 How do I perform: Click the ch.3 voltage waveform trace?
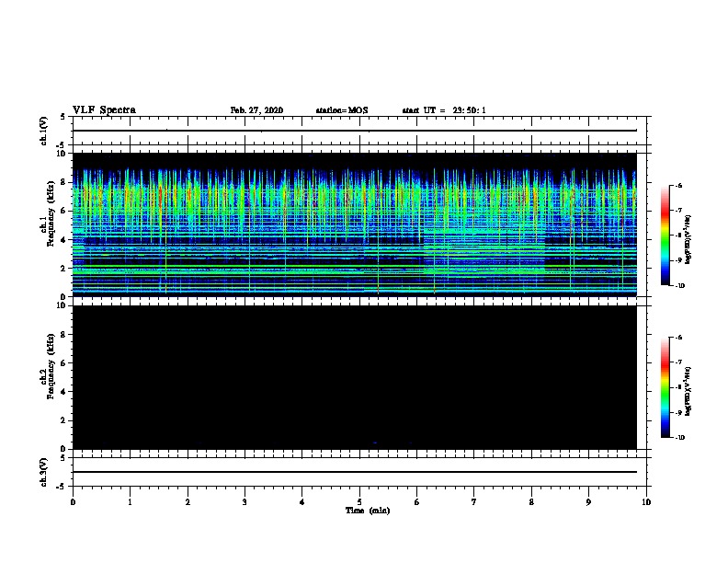(x=355, y=472)
